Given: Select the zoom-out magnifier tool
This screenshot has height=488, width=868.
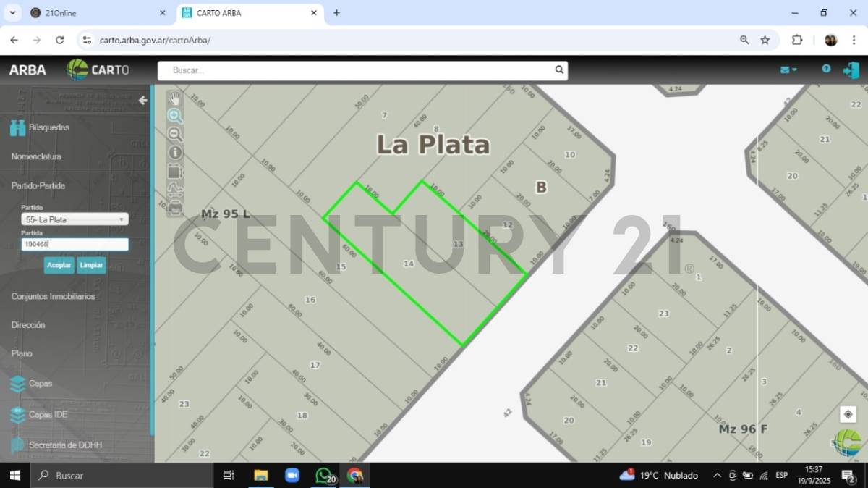Looking at the screenshot, I should [x=175, y=135].
